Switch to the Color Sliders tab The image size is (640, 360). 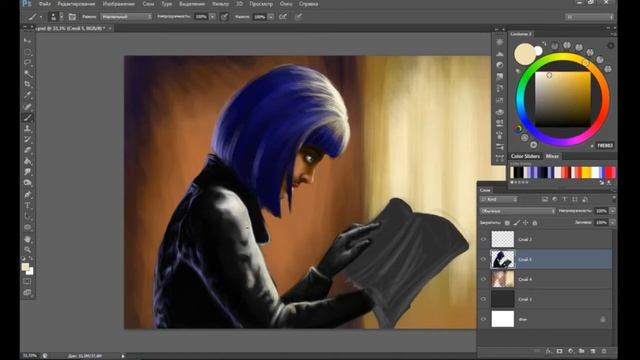click(525, 156)
